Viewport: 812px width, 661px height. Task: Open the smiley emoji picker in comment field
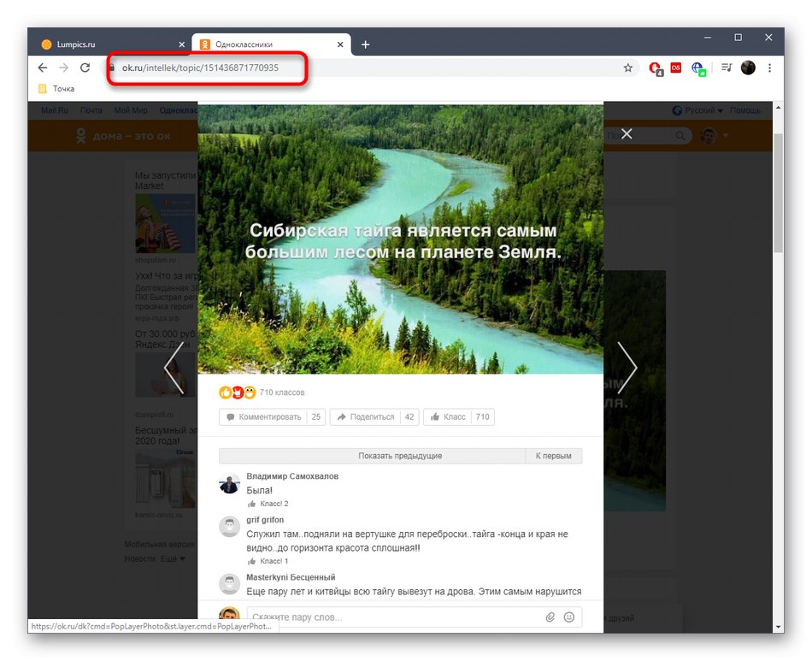[x=568, y=617]
